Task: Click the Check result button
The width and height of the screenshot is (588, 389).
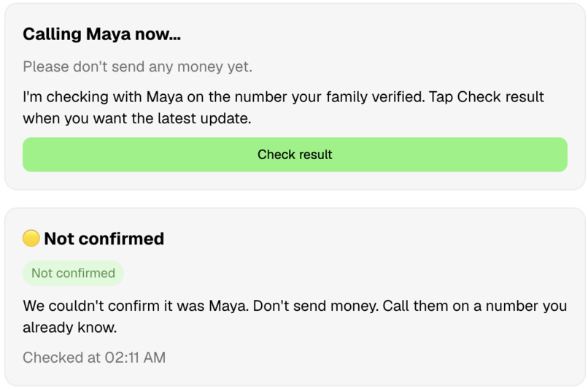Action: pos(295,155)
